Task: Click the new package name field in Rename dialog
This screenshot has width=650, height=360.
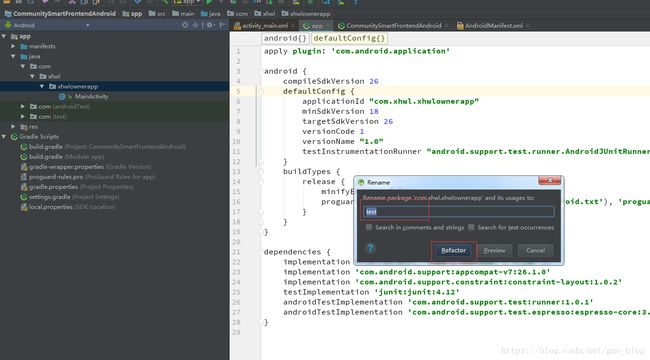Action: (x=458, y=212)
